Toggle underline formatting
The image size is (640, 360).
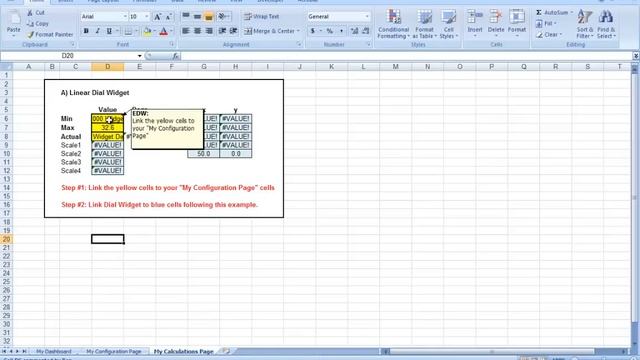pyautogui.click(x=109, y=31)
